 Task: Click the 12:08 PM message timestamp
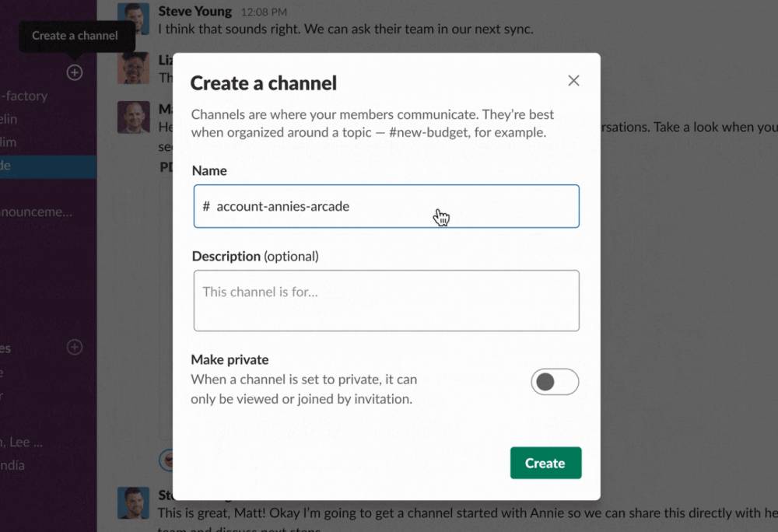click(264, 12)
